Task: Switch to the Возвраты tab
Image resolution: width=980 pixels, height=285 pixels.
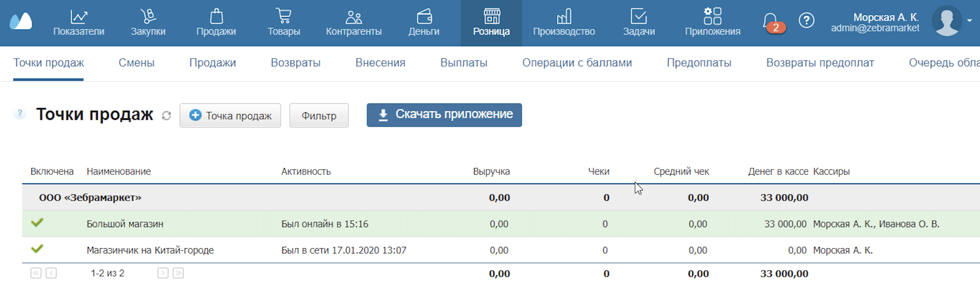Action: tap(295, 63)
